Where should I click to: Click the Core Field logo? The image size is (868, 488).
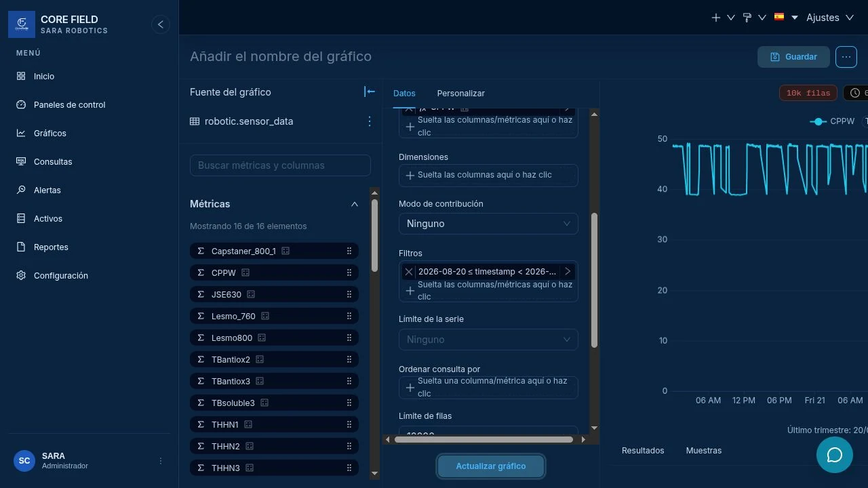click(x=22, y=24)
